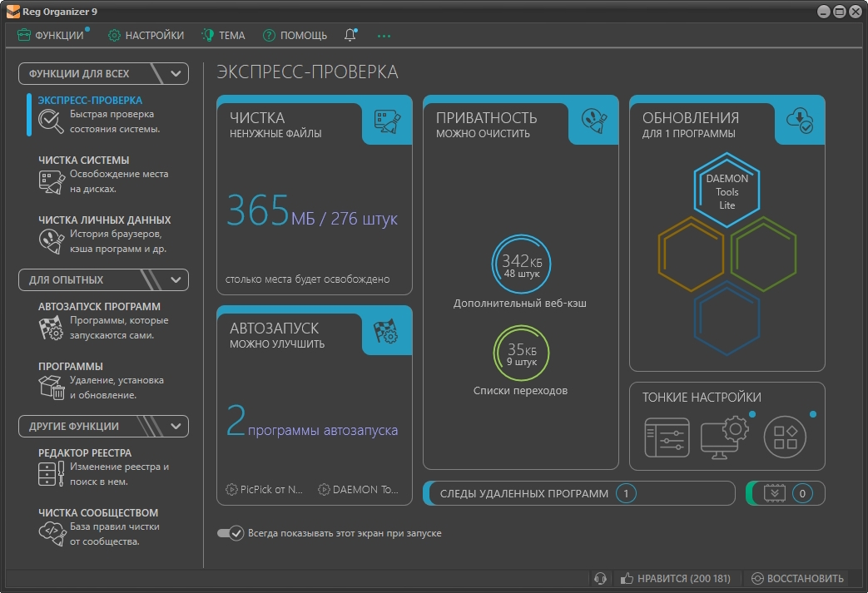Screen dimensions: 868x593
Task: Click the privacy icon on ПРИВАТНОСТЬ card
Action: coord(593,121)
